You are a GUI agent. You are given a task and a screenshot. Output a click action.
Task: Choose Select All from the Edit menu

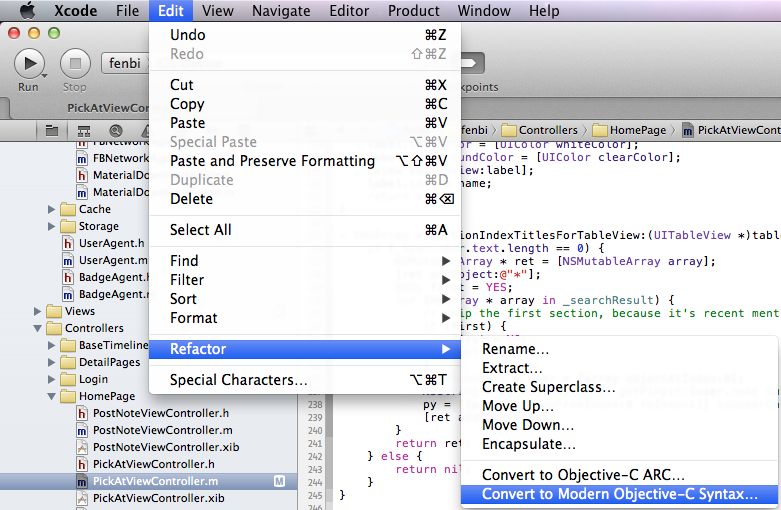[x=200, y=230]
